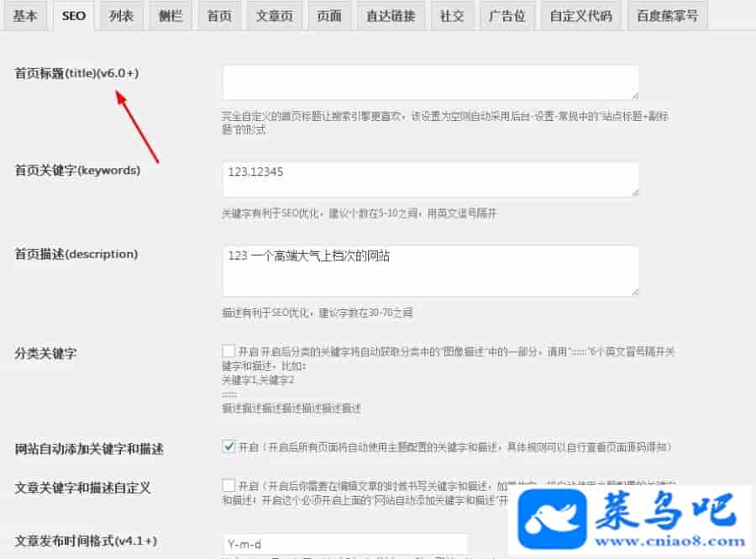Switch to the 百度熊掌号 tab

click(667, 16)
